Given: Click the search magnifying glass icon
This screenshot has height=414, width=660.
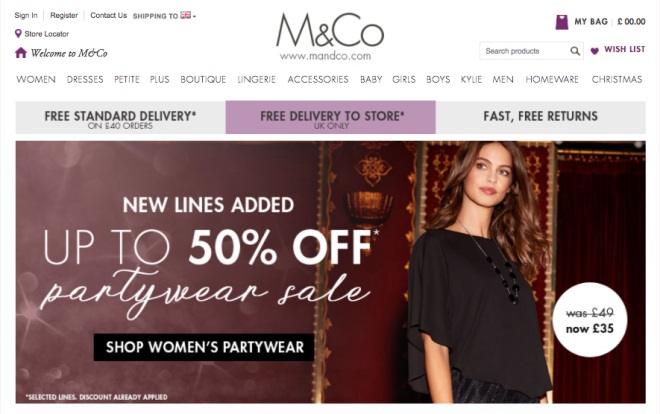Looking at the screenshot, I should coord(575,51).
